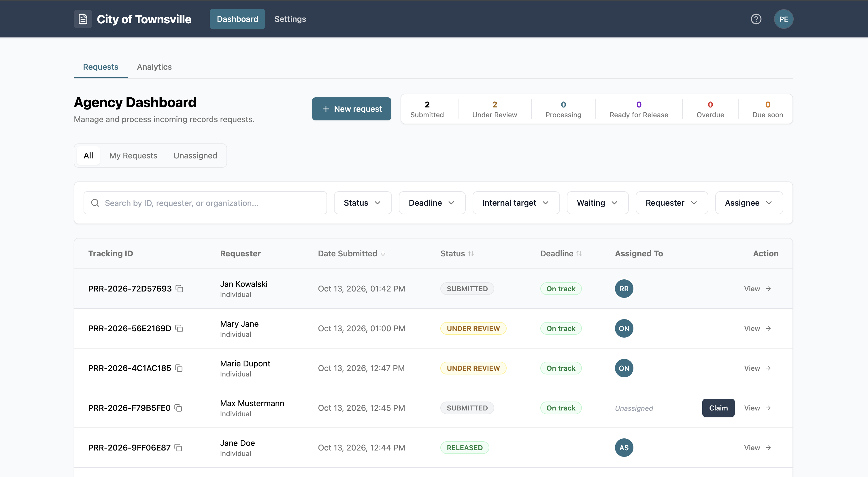Viewport: 868px width, 477px height.
Task: Open the Status filter dropdown
Action: point(363,203)
